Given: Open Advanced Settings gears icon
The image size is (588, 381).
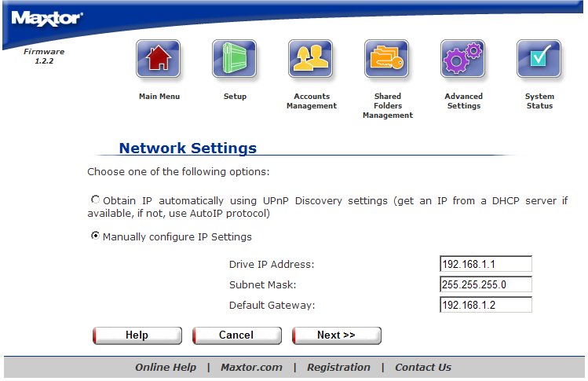Looking at the screenshot, I should (x=463, y=59).
